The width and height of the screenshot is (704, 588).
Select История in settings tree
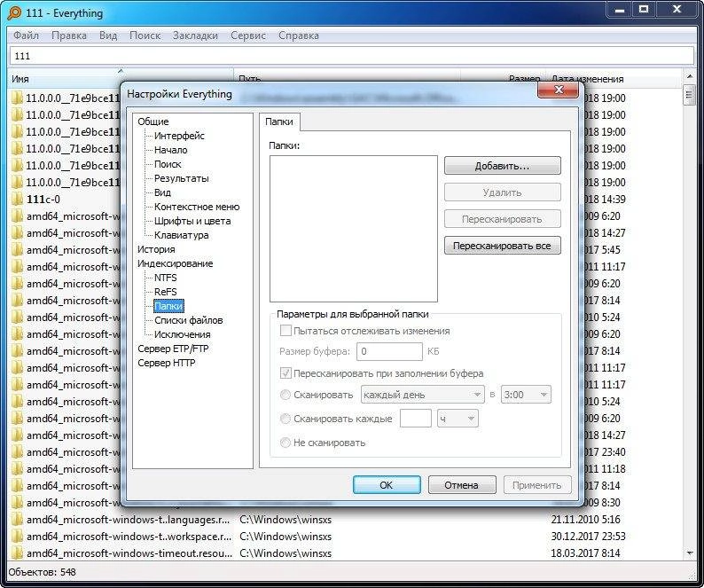pyautogui.click(x=156, y=249)
